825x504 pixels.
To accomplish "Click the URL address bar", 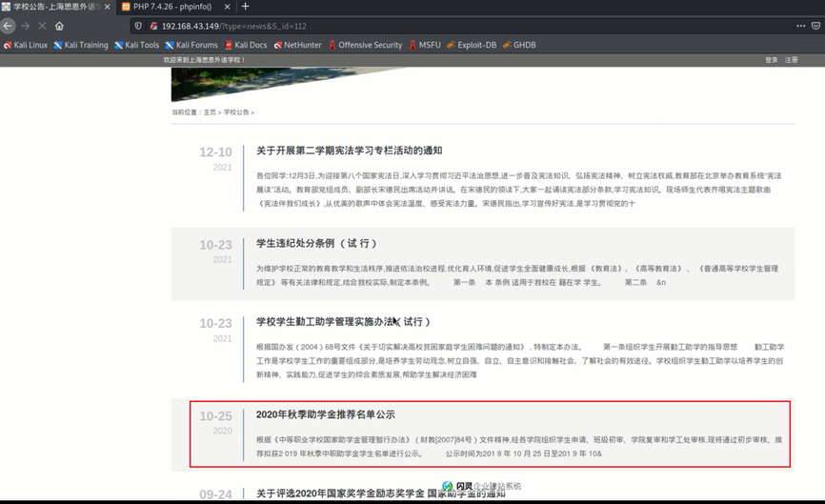I will 463,26.
